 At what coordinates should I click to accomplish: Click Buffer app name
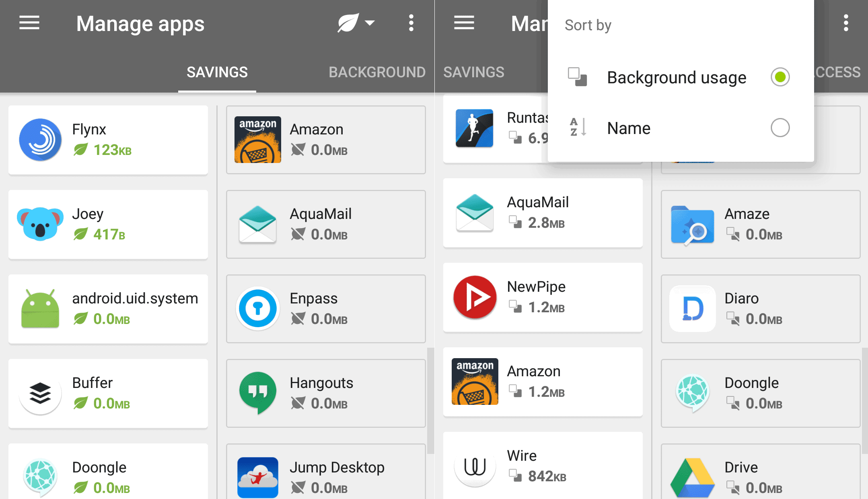click(x=93, y=383)
